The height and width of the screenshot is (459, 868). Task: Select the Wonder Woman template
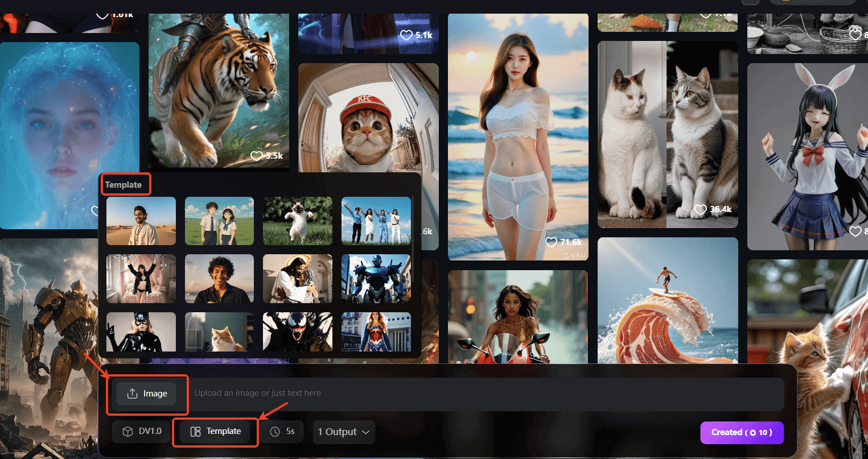click(376, 332)
